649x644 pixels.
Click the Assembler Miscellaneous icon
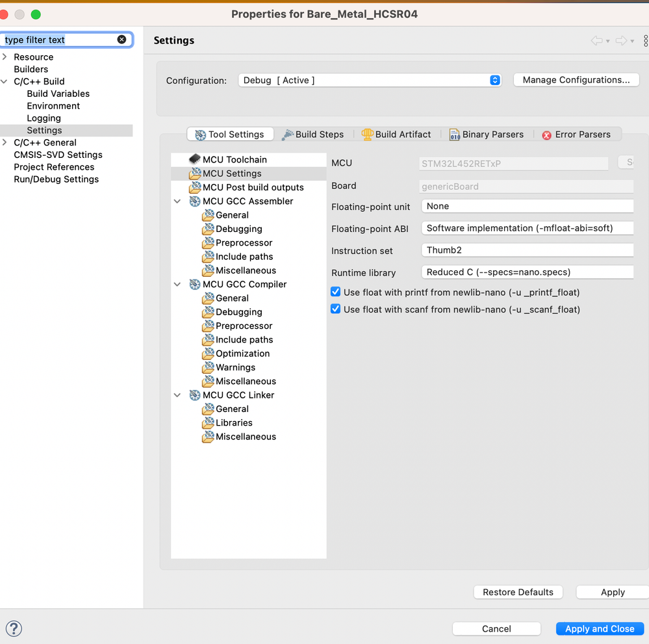tap(208, 270)
